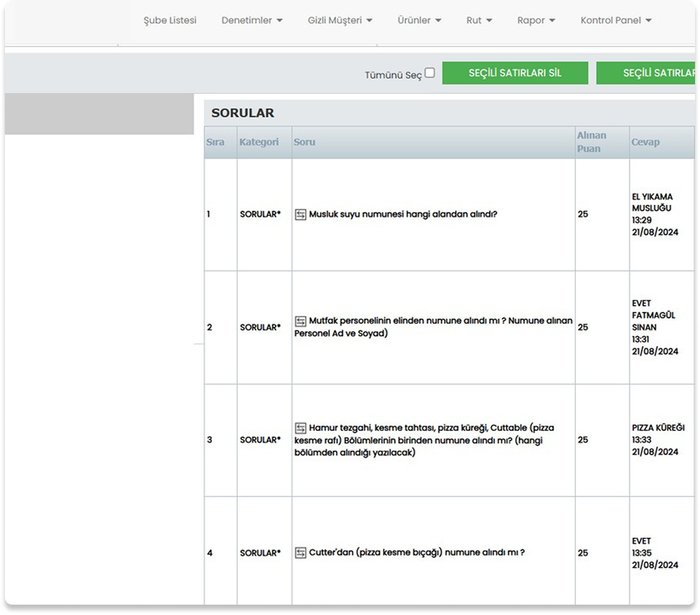This screenshot has width=700, height=615.
Task: Open the Rapor menu
Action: pos(536,20)
